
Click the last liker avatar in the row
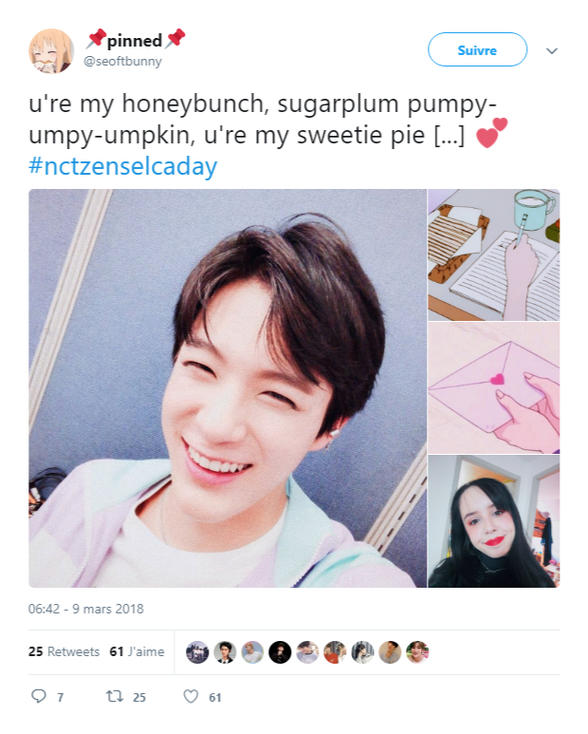418,652
